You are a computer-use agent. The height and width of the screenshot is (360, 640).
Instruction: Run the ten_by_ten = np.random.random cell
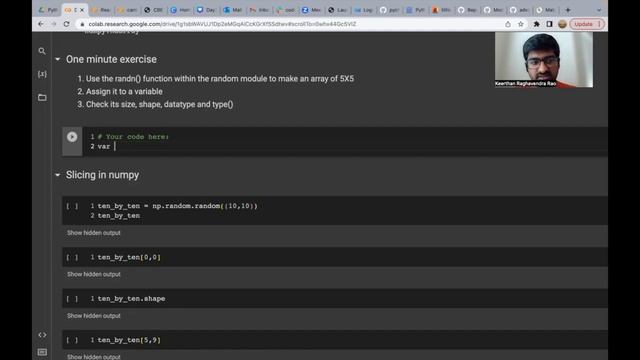click(72, 206)
